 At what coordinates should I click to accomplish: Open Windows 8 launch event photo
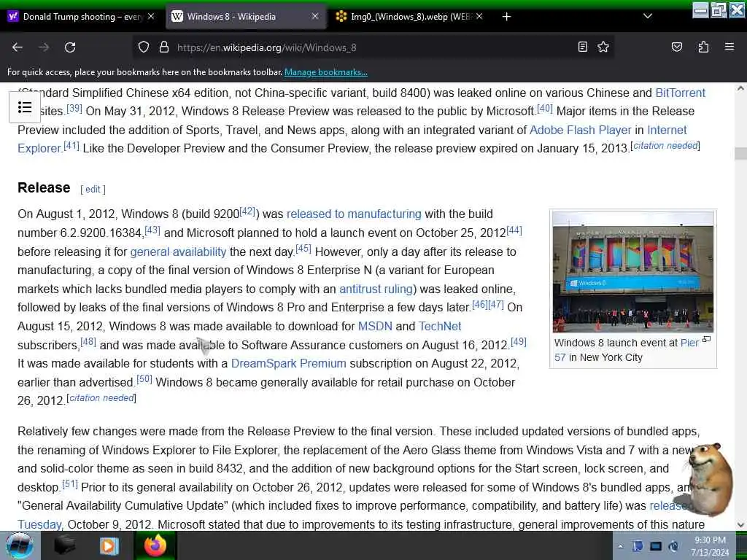coord(633,272)
